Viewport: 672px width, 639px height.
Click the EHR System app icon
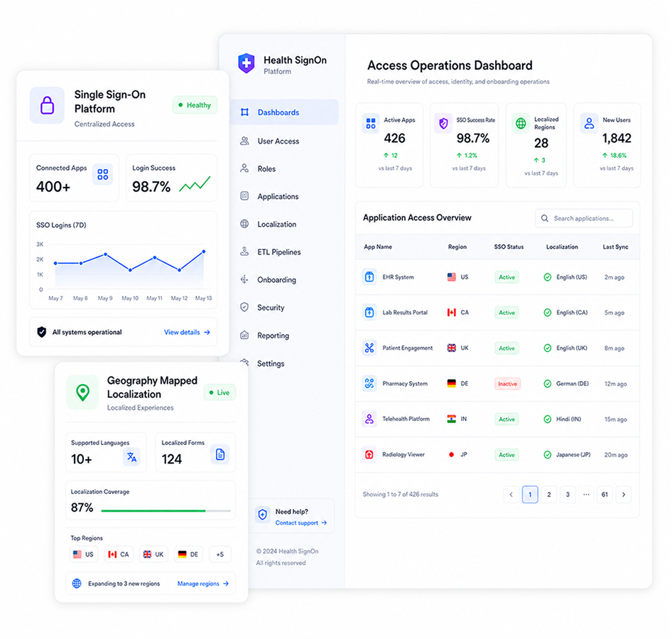(x=369, y=277)
